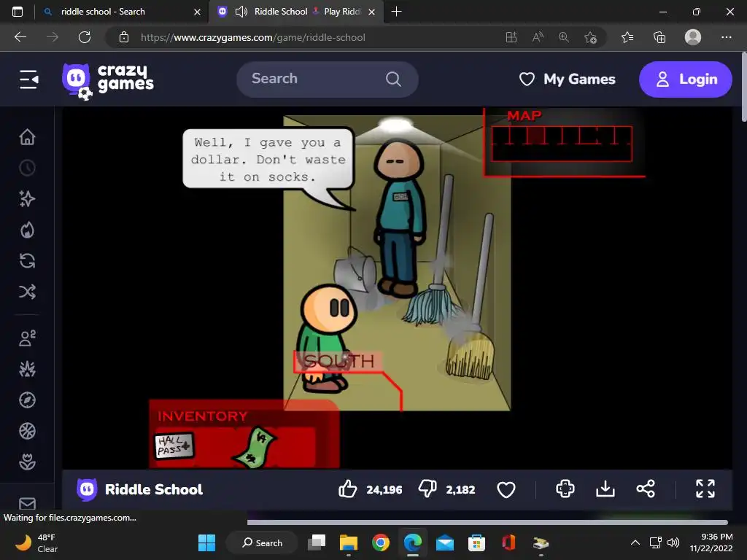Open the Home sidebar icon
The height and width of the screenshot is (560, 747).
coord(27,137)
